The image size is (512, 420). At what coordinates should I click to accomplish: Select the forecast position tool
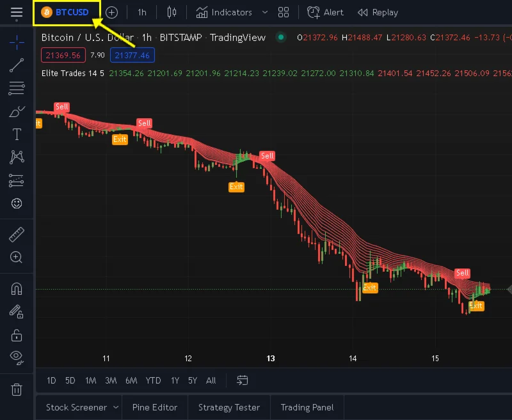[17, 180]
